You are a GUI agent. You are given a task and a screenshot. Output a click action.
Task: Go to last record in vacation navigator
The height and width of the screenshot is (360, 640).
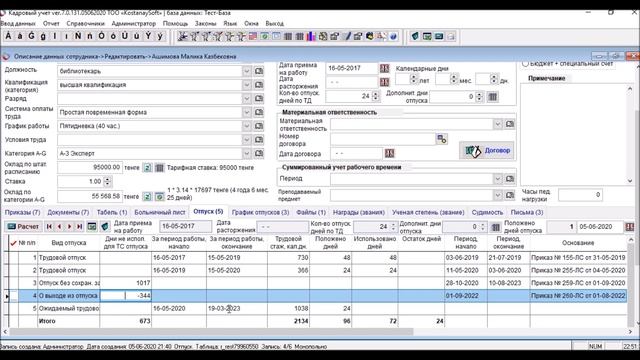pyautogui.click(x=80, y=227)
